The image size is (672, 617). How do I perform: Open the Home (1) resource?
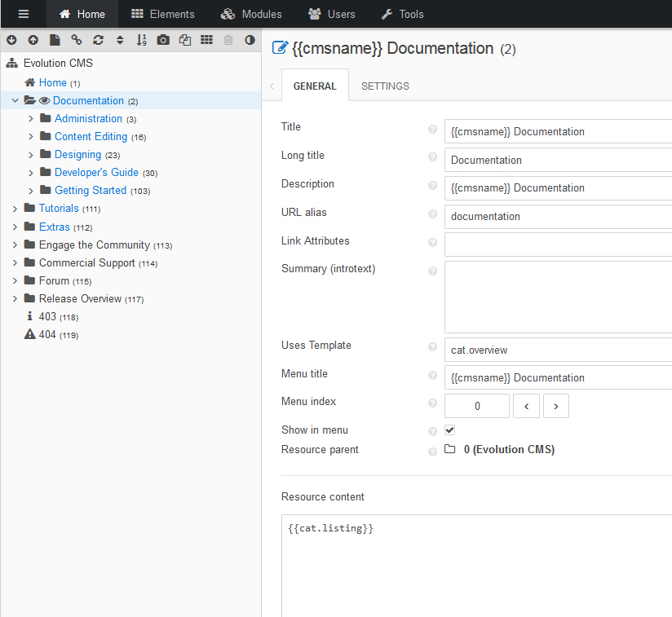(53, 82)
